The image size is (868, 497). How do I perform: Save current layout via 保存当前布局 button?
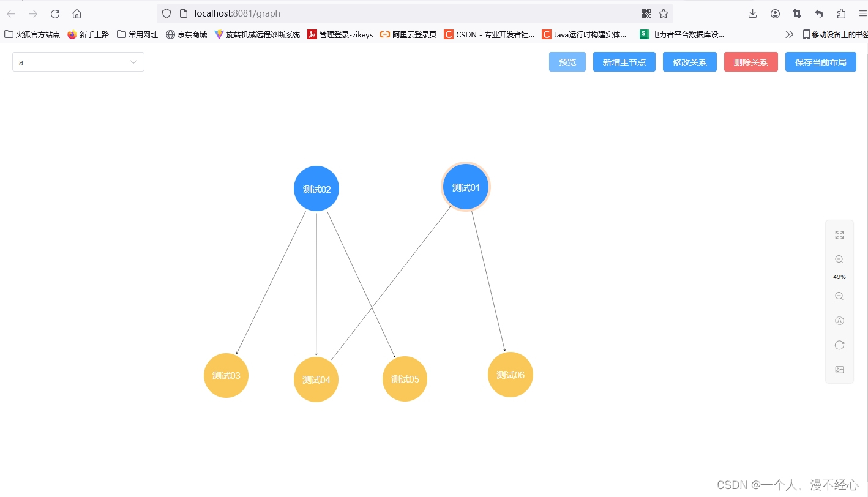click(820, 62)
